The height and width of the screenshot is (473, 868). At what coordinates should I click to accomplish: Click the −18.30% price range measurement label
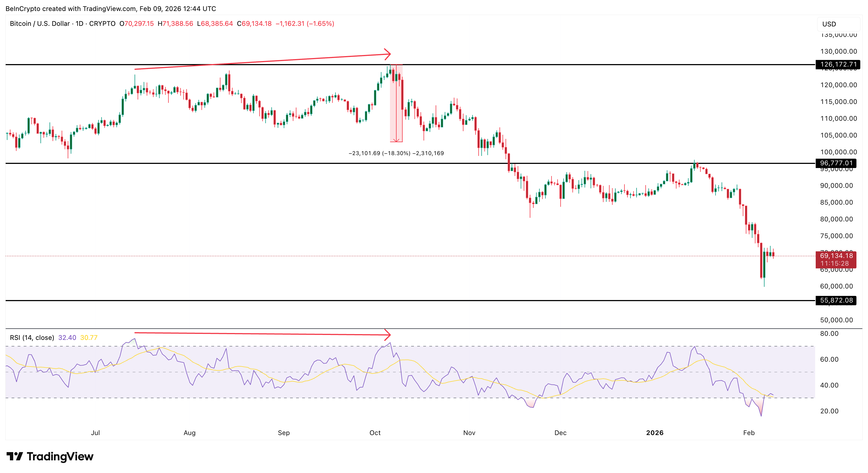(x=396, y=153)
